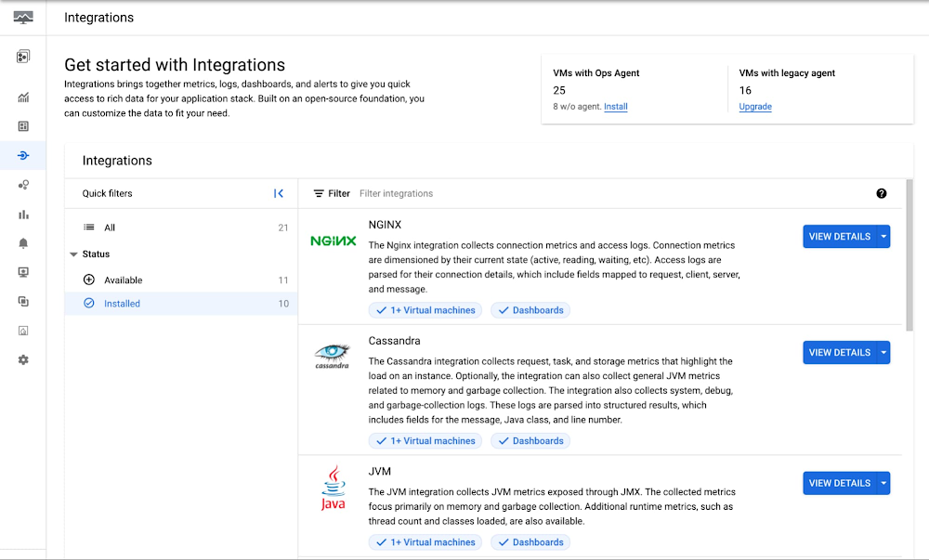Click NGINX Dashboards chip
929x560 pixels.
530,310
